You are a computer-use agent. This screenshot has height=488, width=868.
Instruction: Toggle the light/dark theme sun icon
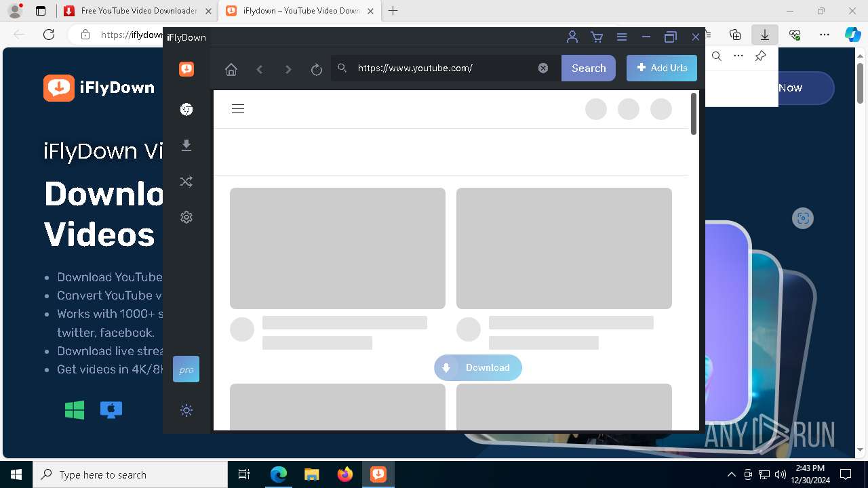186,410
